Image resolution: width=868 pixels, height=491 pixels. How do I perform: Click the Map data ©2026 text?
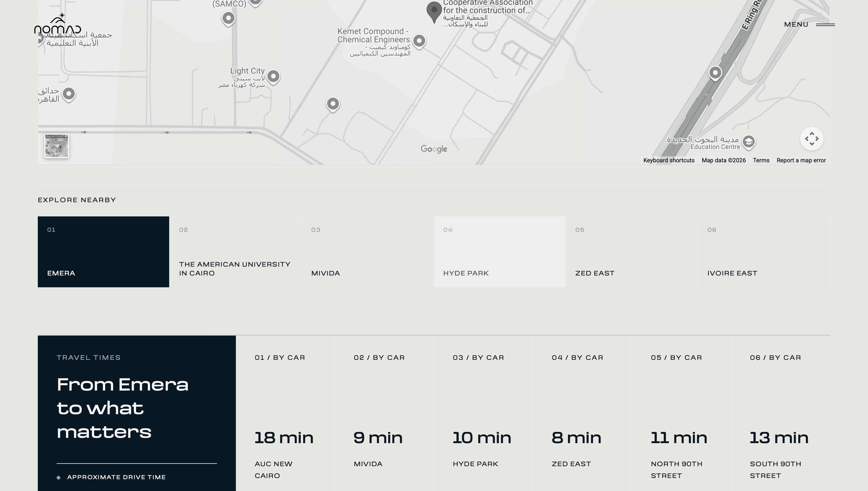(x=723, y=160)
